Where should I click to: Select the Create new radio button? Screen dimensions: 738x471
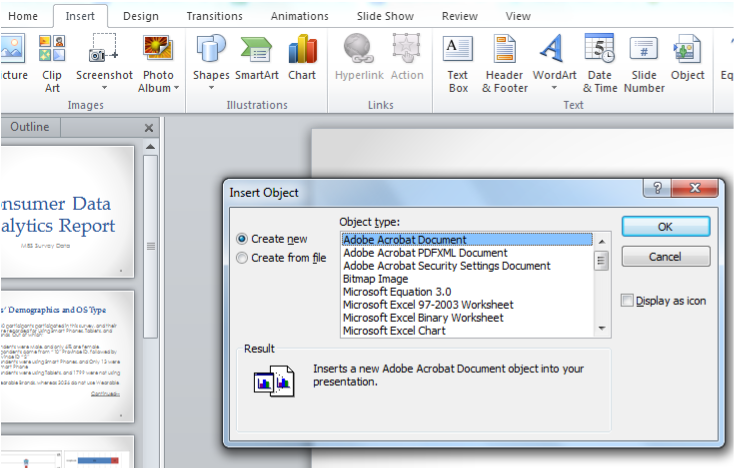(242, 239)
